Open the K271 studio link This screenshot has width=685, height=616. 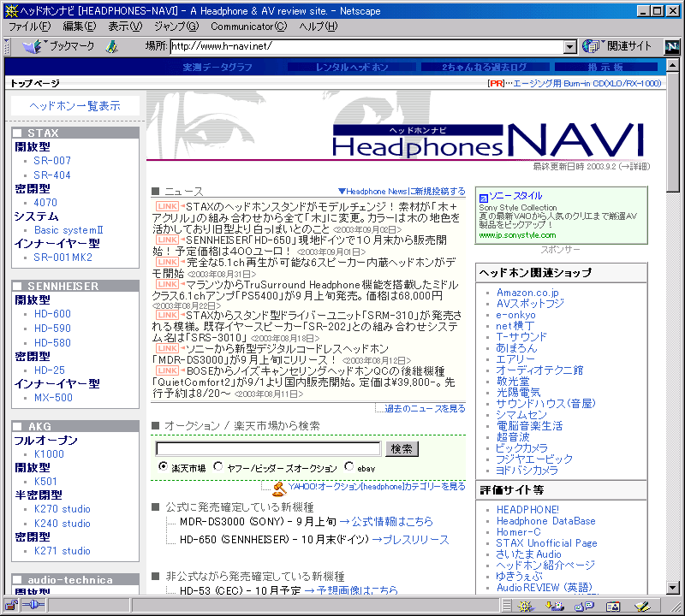click(62, 551)
